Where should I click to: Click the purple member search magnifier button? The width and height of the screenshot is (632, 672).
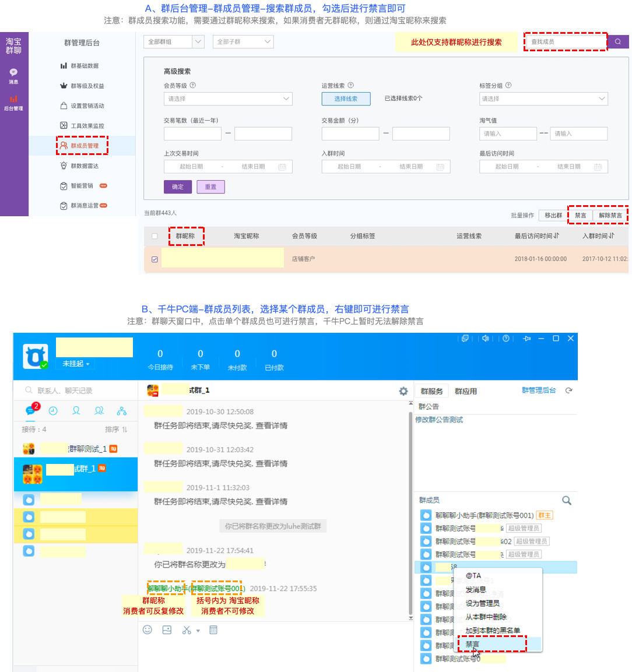[x=618, y=41]
